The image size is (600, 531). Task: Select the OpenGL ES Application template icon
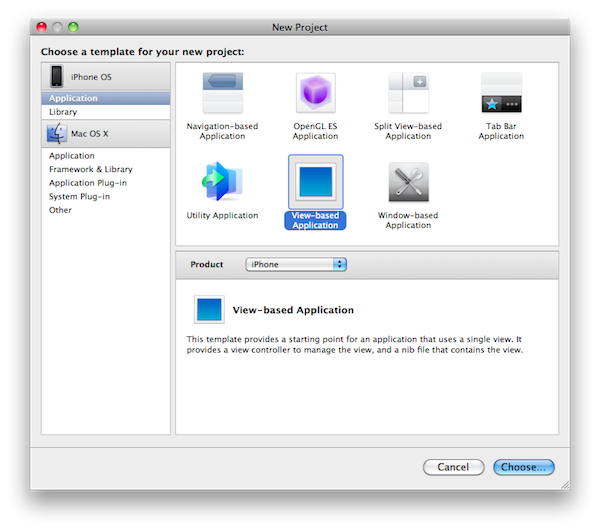tap(316, 93)
